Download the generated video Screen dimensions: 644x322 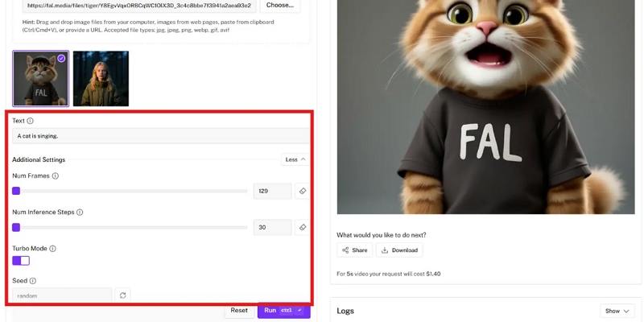coord(399,250)
